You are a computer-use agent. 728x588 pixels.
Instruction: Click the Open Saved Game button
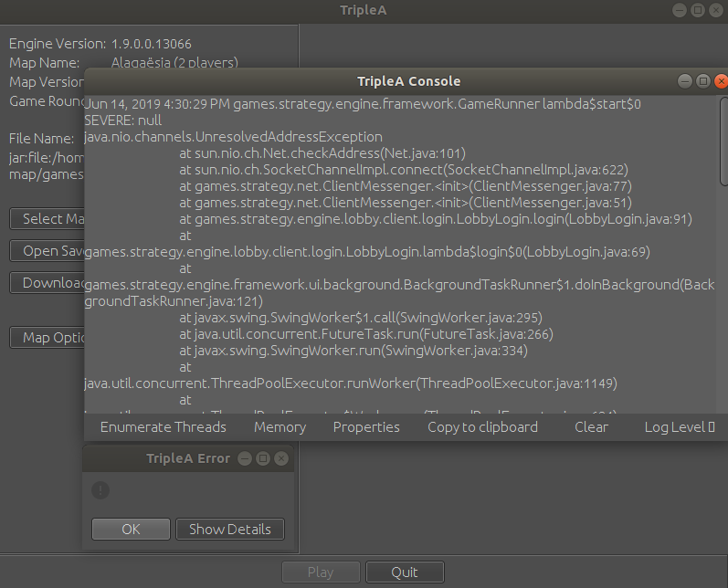point(47,251)
